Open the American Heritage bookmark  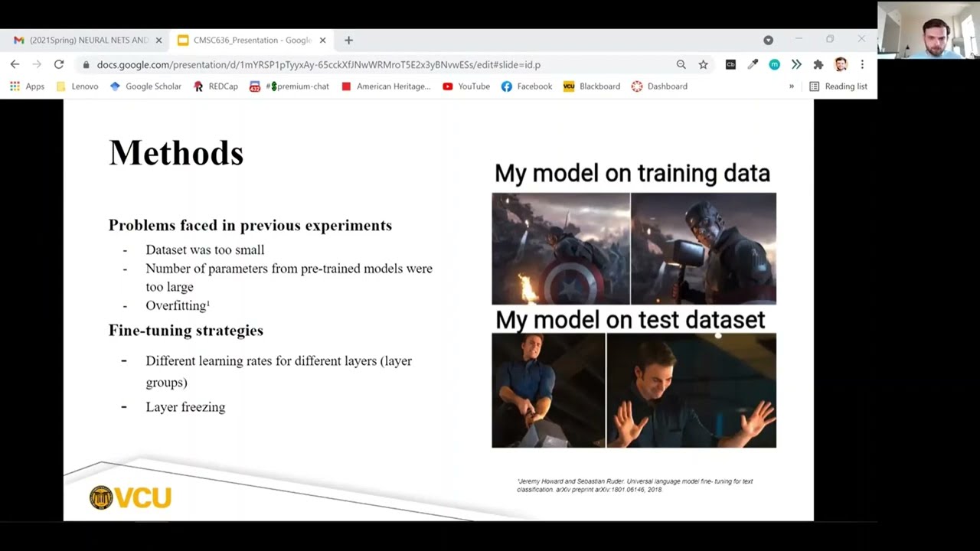pos(386,86)
